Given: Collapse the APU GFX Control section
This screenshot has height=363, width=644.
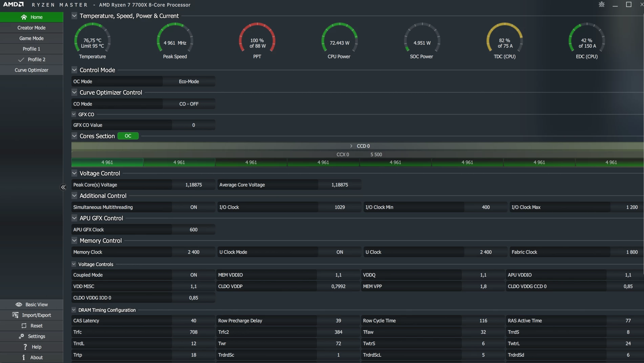Looking at the screenshot, I should point(74,218).
